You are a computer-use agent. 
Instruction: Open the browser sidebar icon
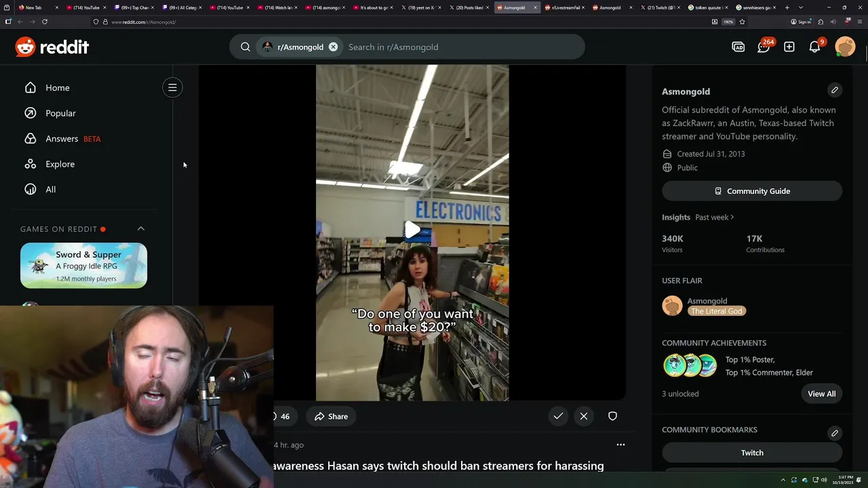tap(8, 22)
